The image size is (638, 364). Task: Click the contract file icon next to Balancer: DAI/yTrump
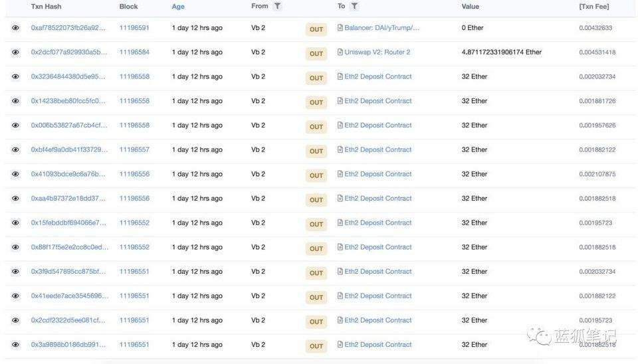[340, 28]
